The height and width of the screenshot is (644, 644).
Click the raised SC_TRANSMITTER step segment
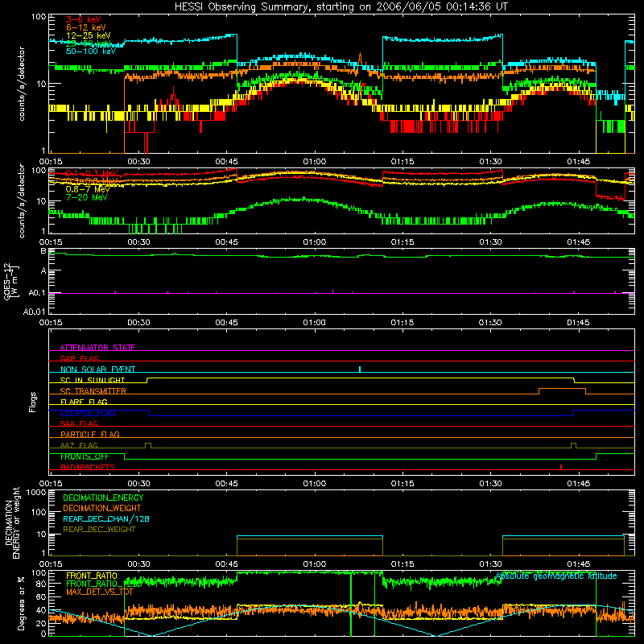562,388
